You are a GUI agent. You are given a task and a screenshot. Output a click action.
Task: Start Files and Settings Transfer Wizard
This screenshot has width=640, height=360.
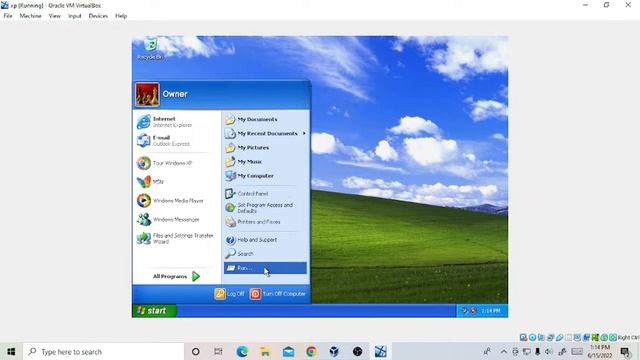click(176, 238)
